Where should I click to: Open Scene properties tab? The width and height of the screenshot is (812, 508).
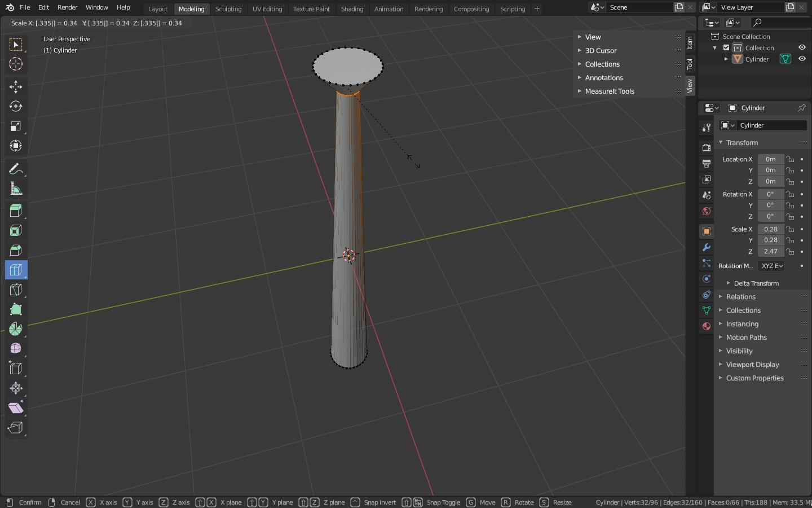(707, 195)
